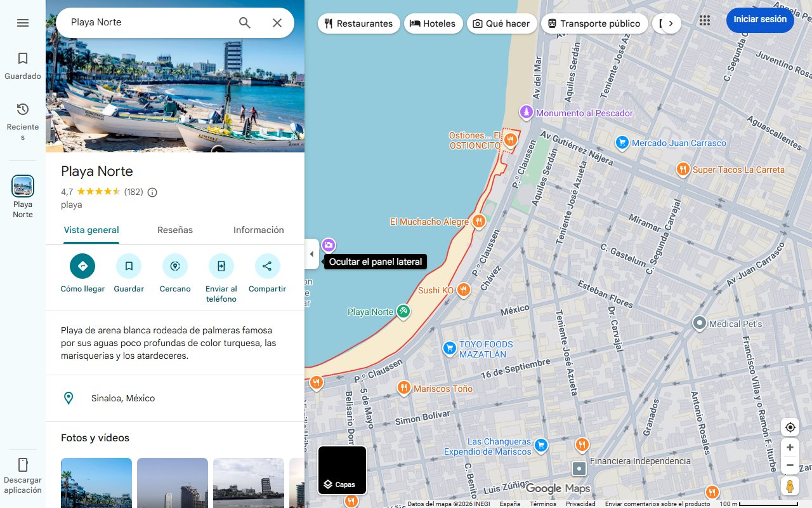This screenshot has height=508, width=812.
Task: Click the zoom in plus control
Action: coord(790,447)
